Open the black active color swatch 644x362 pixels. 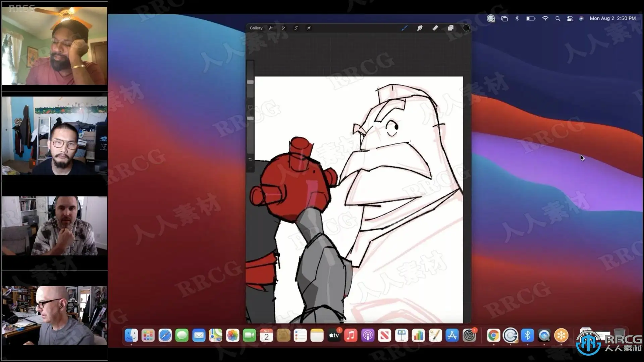click(466, 28)
